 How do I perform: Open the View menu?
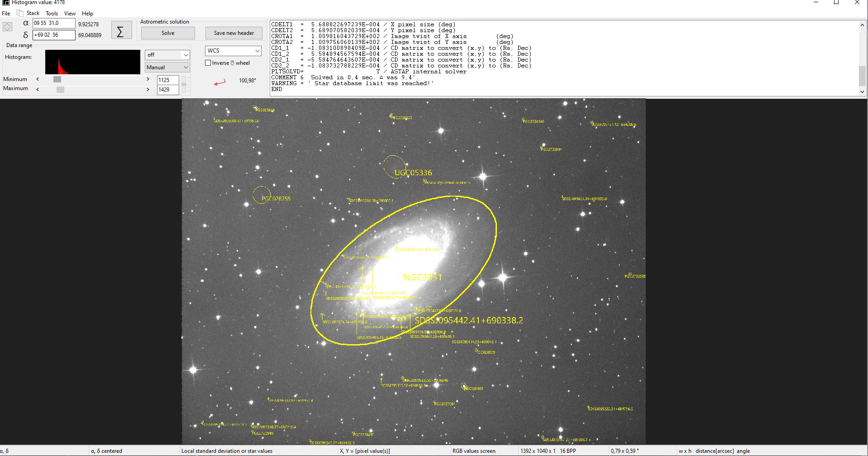click(x=70, y=14)
